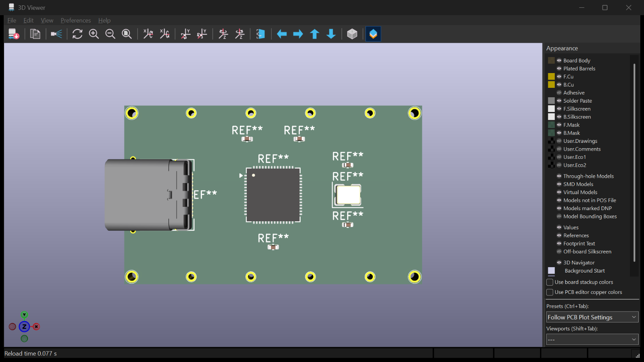Click the Reload board toolbar icon
Screen dimensions: 644x362
(14, 34)
